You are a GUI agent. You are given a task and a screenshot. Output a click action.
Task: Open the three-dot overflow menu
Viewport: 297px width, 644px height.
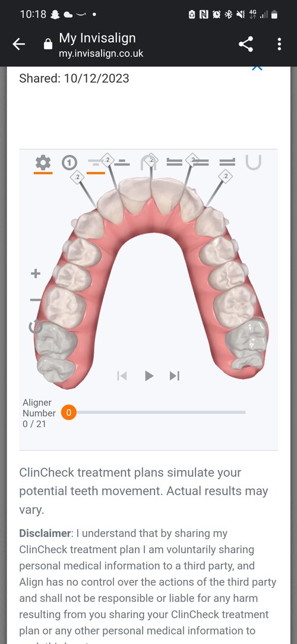pyautogui.click(x=279, y=44)
